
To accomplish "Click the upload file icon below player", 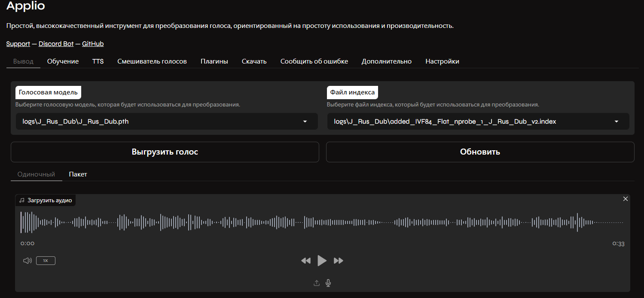I will 317,283.
